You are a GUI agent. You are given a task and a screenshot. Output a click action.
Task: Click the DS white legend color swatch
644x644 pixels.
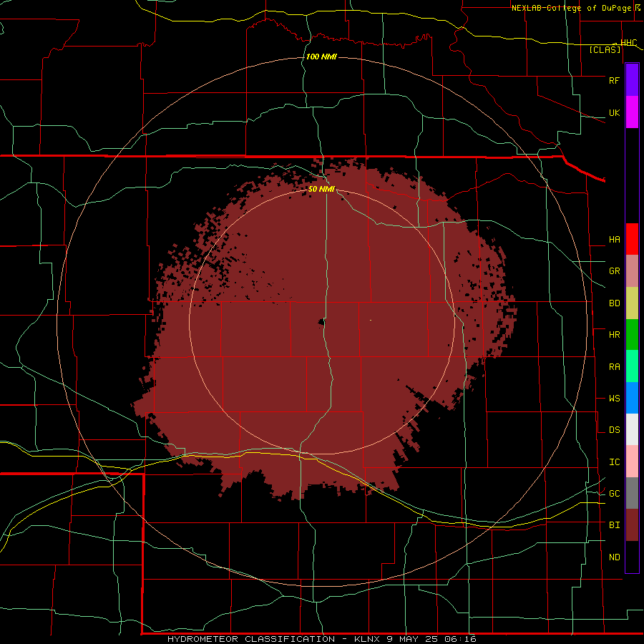(x=632, y=429)
